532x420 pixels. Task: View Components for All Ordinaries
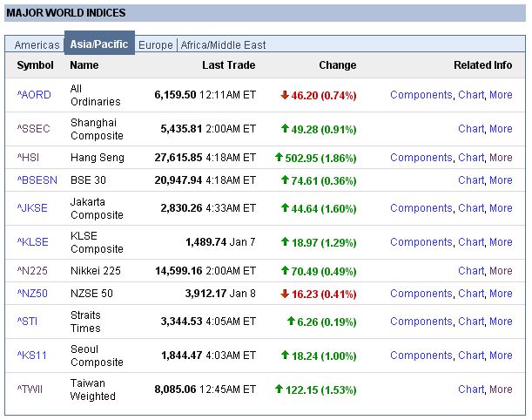[x=421, y=95]
